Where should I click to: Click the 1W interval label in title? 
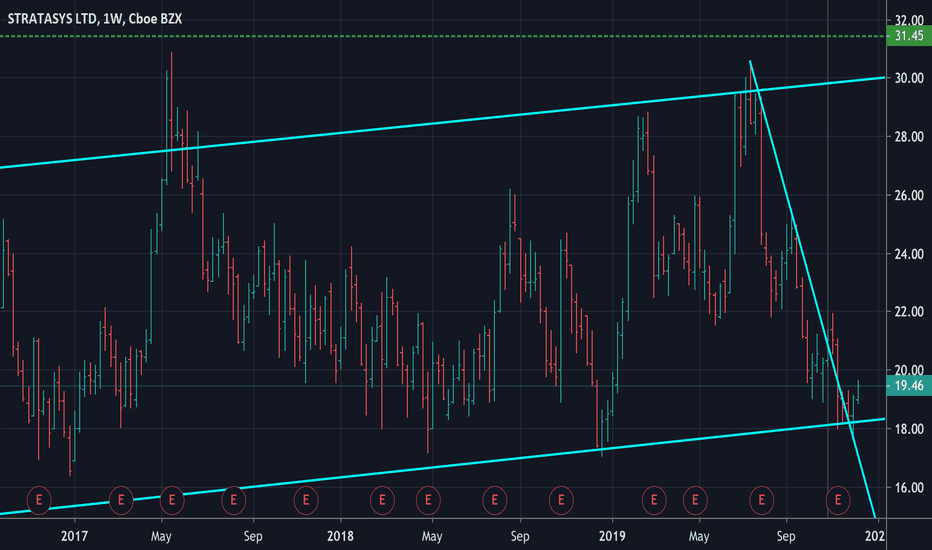113,19
